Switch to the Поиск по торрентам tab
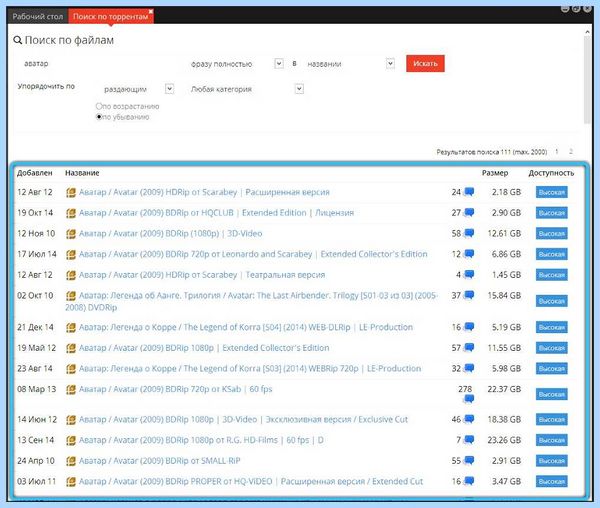This screenshot has width=600, height=508. 111,16
